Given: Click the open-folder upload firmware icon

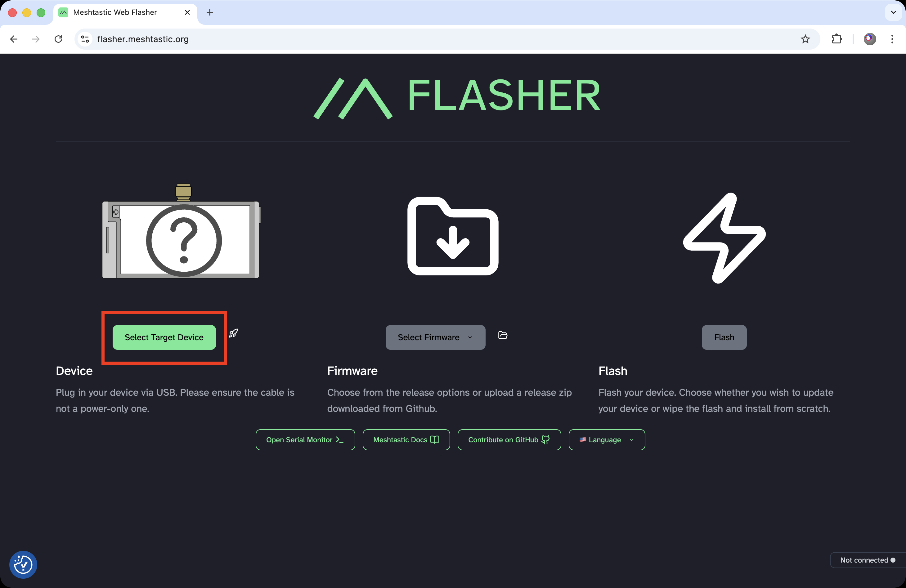Looking at the screenshot, I should point(502,335).
